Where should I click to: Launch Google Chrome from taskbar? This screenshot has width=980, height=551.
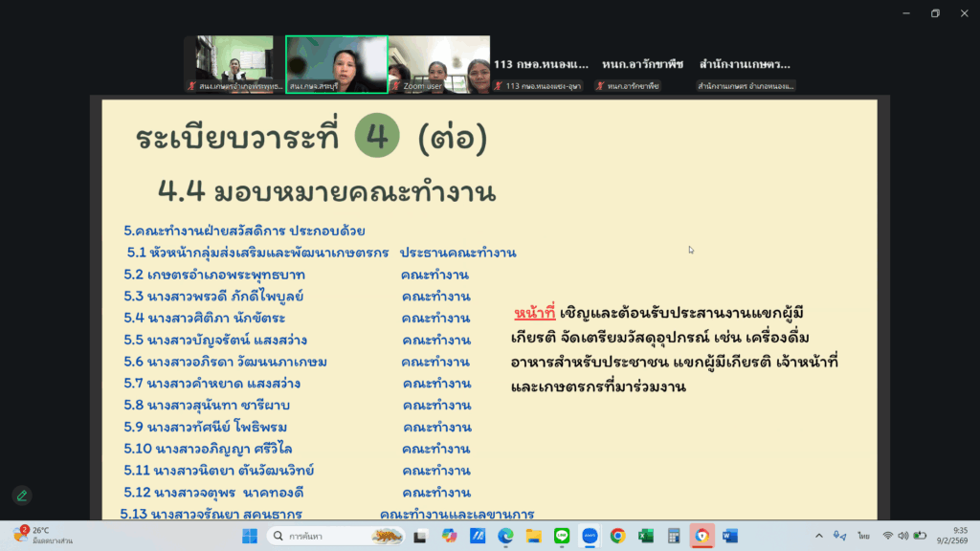point(618,536)
